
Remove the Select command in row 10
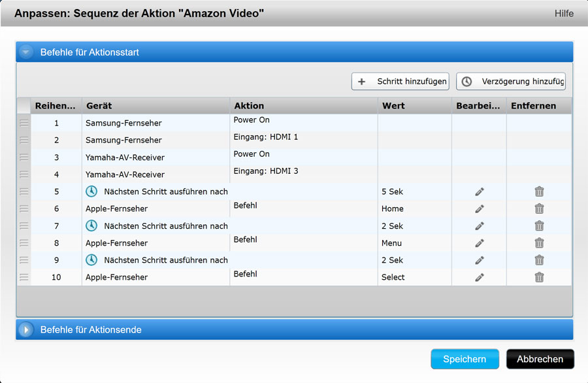pyautogui.click(x=539, y=277)
